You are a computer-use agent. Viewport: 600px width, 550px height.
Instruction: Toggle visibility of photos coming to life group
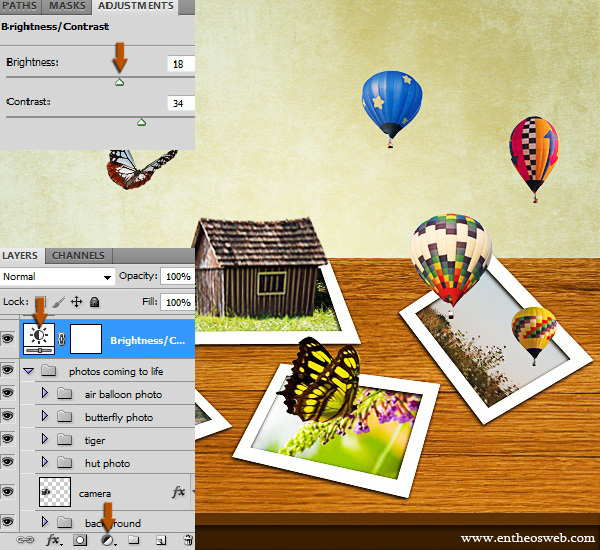click(x=8, y=370)
